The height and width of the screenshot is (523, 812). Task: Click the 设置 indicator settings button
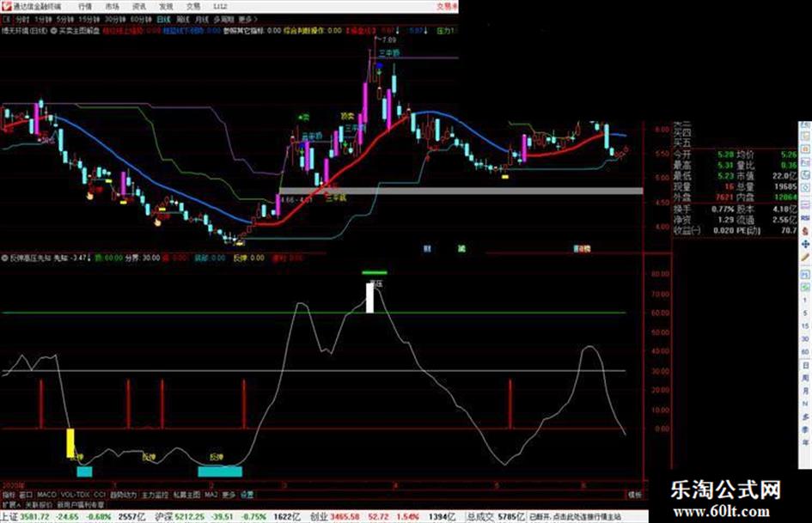tap(247, 495)
